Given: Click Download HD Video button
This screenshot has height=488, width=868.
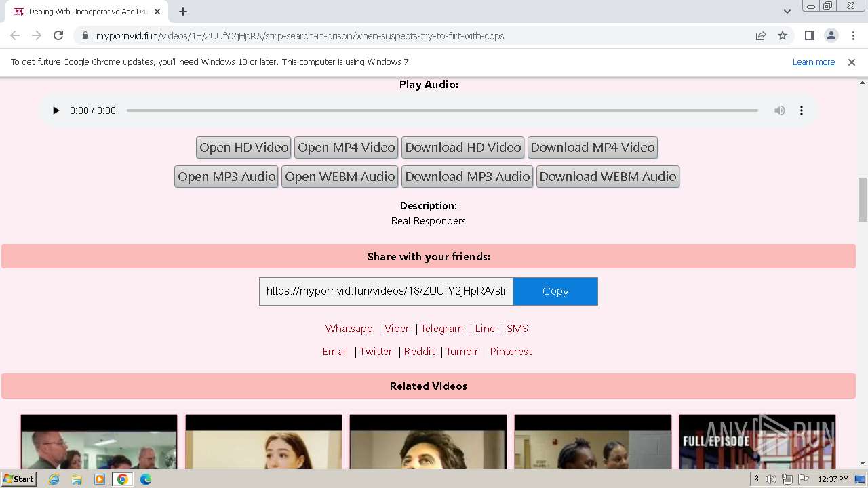Looking at the screenshot, I should click(x=463, y=148).
